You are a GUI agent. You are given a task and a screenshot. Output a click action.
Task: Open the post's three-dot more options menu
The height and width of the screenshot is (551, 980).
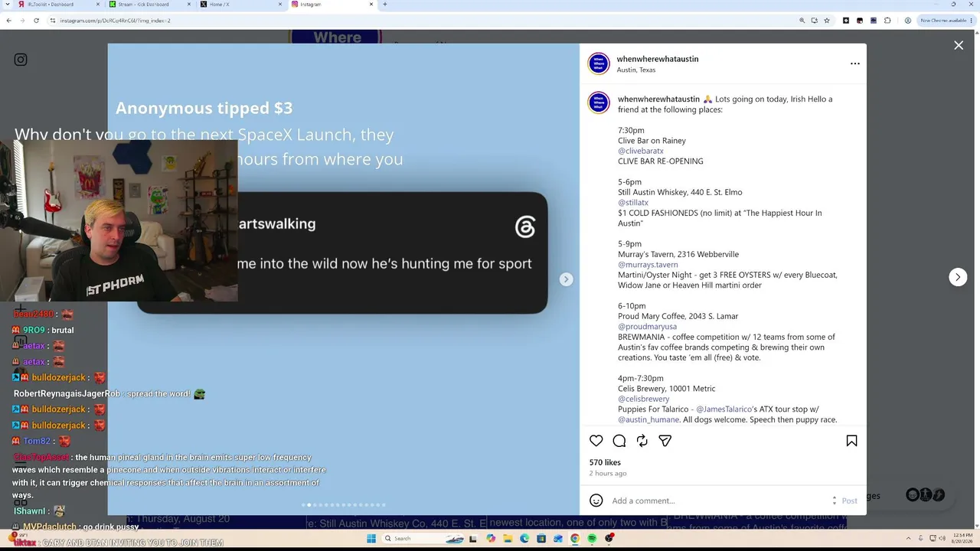(855, 64)
